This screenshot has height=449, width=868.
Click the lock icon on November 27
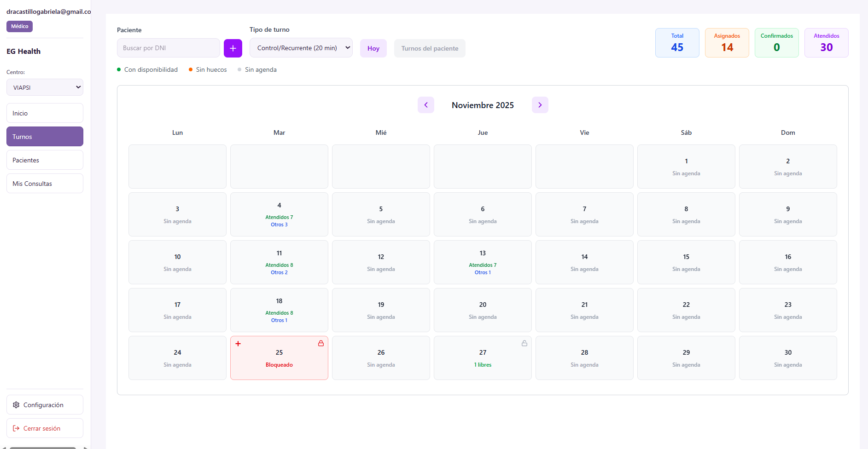(x=524, y=343)
